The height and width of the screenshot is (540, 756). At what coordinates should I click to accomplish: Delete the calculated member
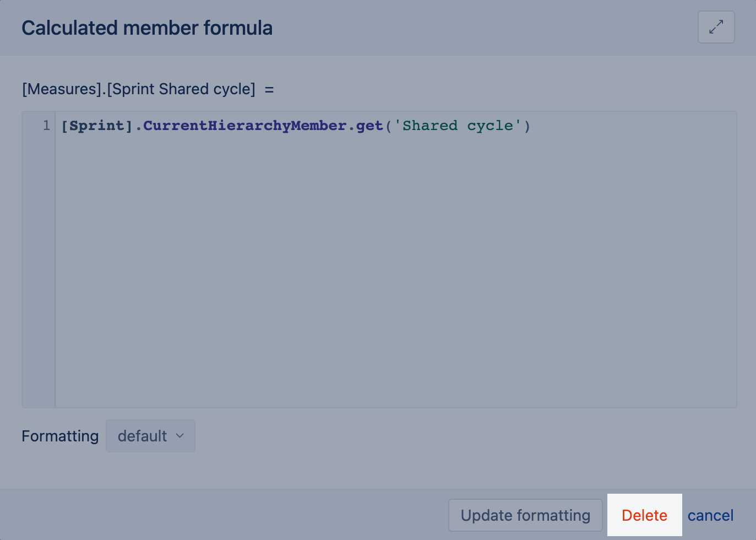pos(644,515)
